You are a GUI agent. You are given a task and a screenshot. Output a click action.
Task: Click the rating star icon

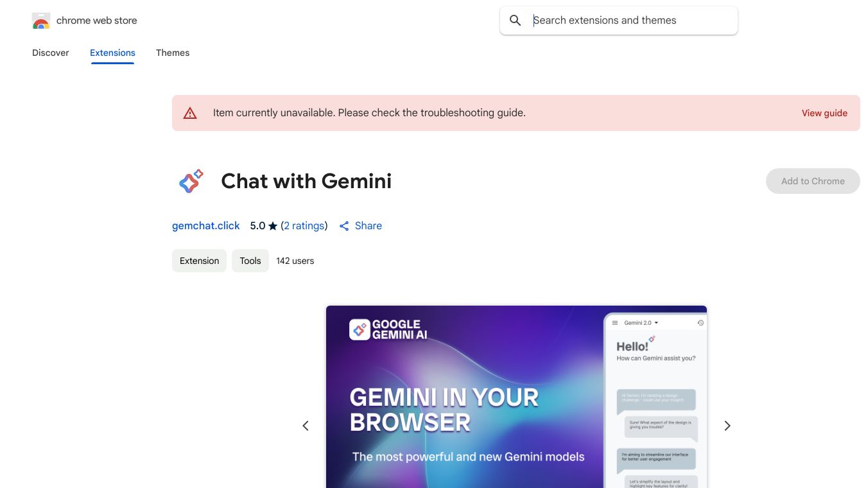click(273, 226)
